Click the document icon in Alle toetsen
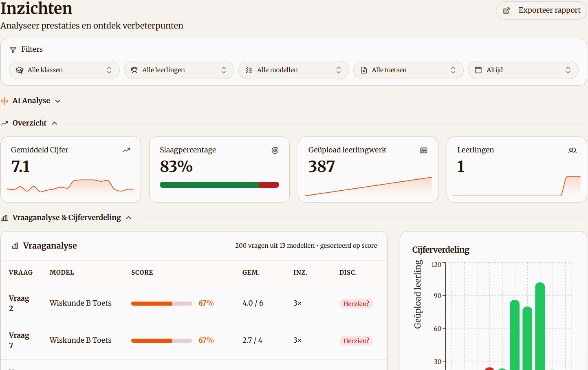Screen dimensions: 588x370 364,70
